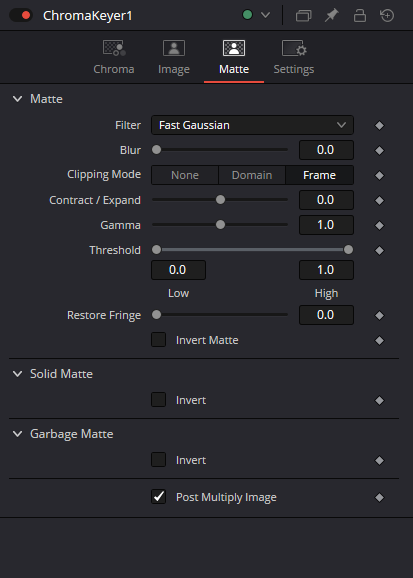Add keyframe for Gamma parameter

coord(379,225)
